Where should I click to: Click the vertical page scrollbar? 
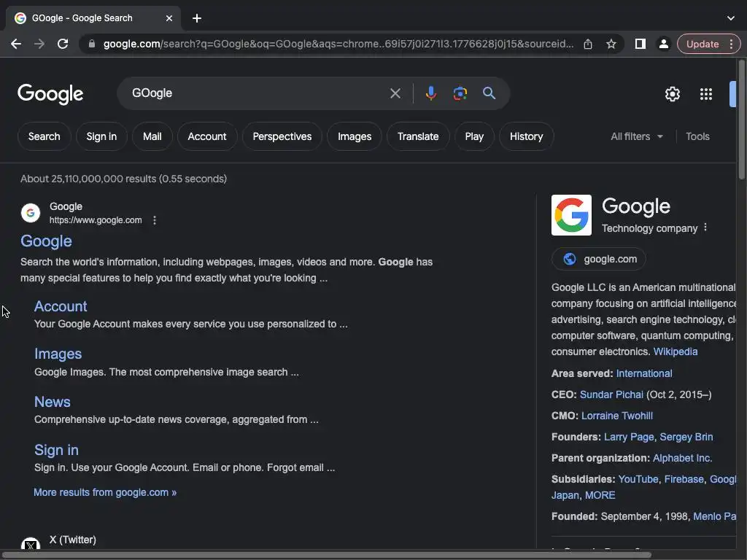click(x=741, y=119)
